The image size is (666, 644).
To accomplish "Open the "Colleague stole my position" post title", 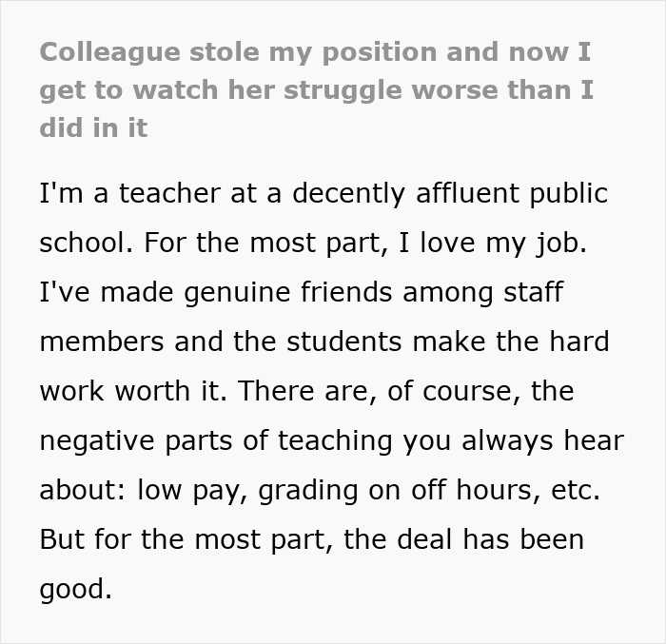I will point(316,90).
